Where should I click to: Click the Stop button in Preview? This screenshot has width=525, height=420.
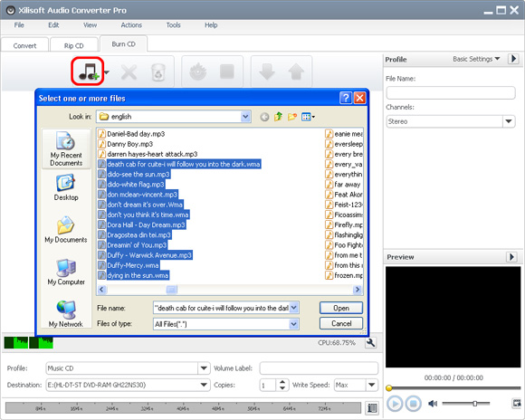coord(414,404)
